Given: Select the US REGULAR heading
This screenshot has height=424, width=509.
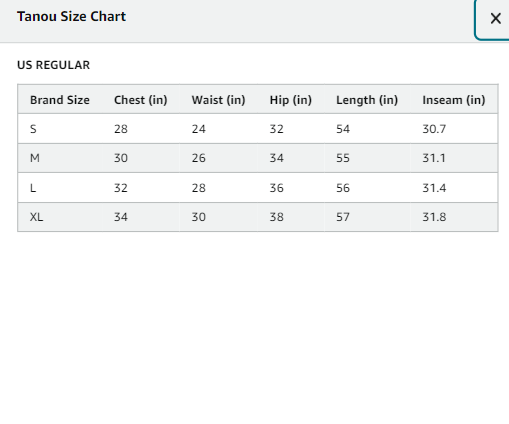Looking at the screenshot, I should point(53,65).
